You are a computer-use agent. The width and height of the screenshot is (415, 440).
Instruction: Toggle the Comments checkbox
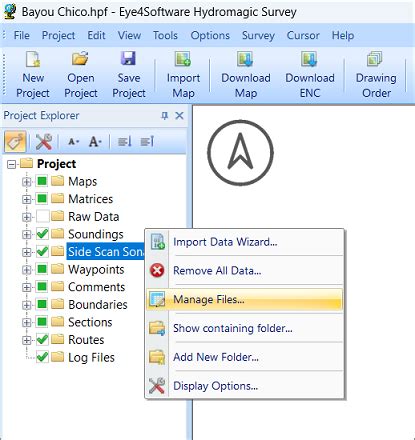(42, 287)
